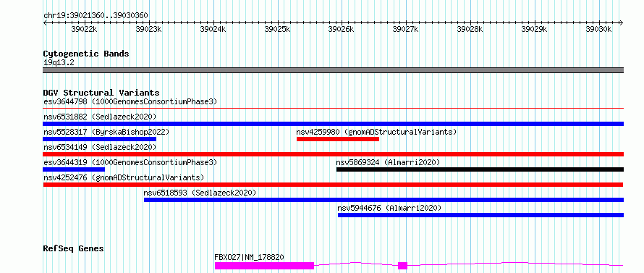Click the nsv5528317 blue variant bar
The image size is (644, 273).
99,139
